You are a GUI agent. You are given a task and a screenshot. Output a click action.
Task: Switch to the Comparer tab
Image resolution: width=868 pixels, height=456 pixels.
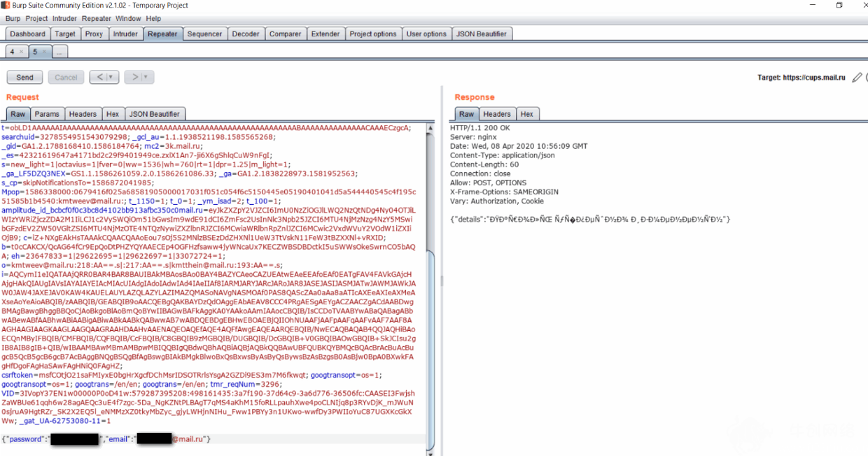pos(286,34)
